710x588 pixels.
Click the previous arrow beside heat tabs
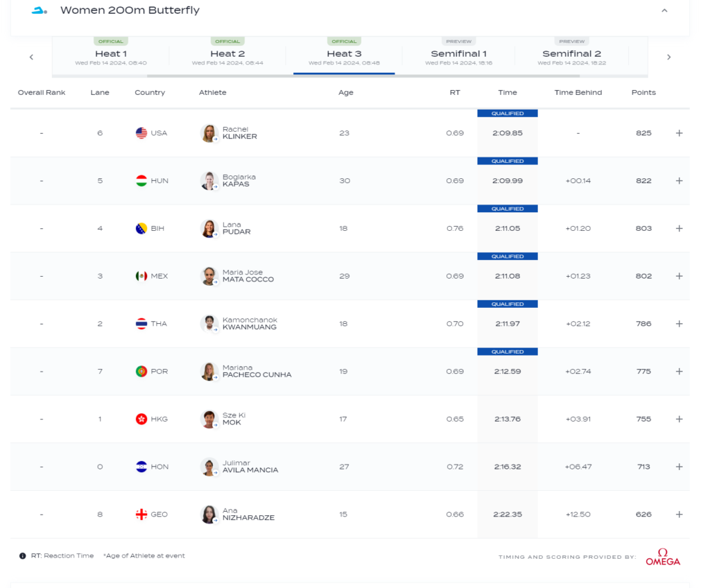tap(31, 57)
